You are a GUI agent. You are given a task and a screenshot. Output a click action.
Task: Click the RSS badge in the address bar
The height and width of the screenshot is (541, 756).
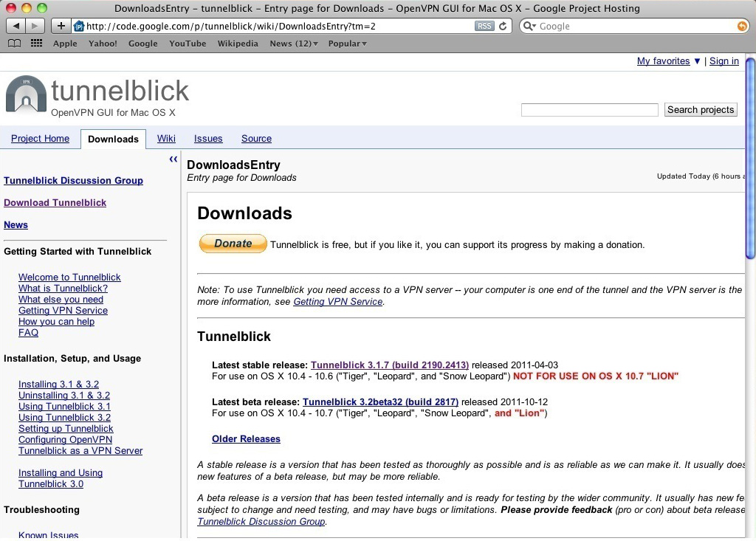point(484,26)
